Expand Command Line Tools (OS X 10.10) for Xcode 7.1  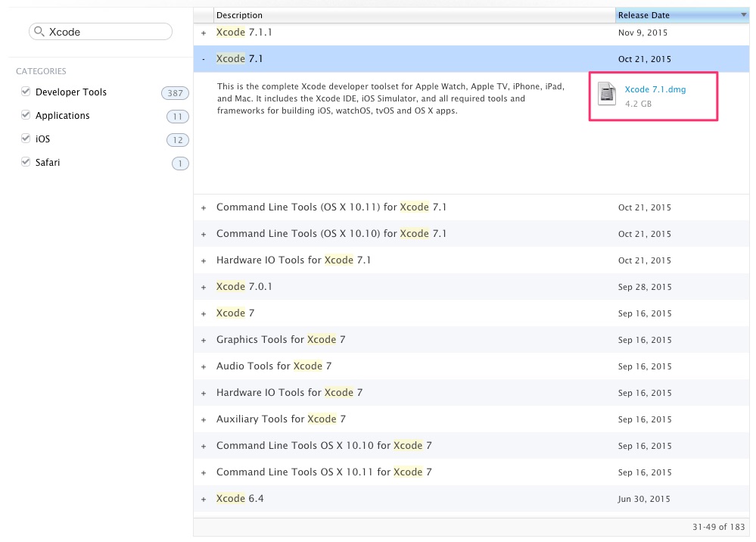click(204, 235)
